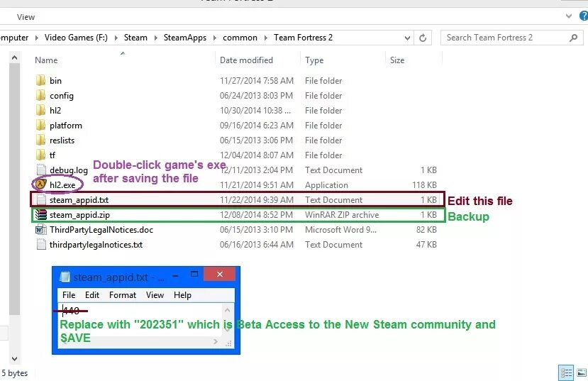Select the reslists folder icon
This screenshot has height=381, width=588.
(40, 140)
